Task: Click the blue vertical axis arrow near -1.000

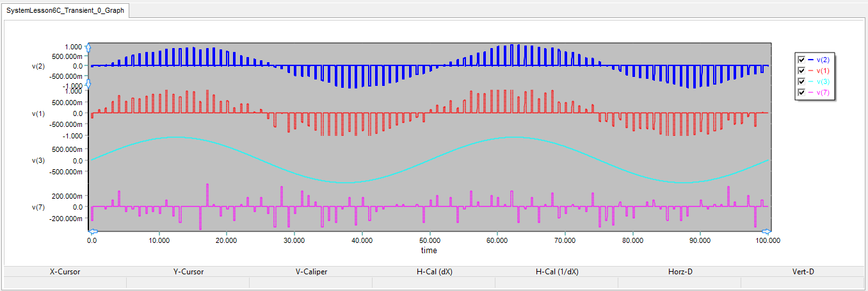Action: (x=89, y=85)
